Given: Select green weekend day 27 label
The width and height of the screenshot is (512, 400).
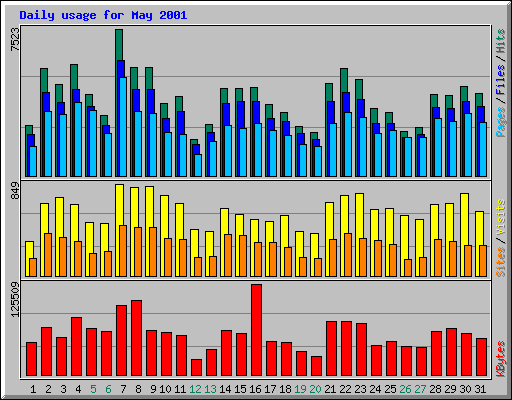Looking at the screenshot, I should click(420, 389).
